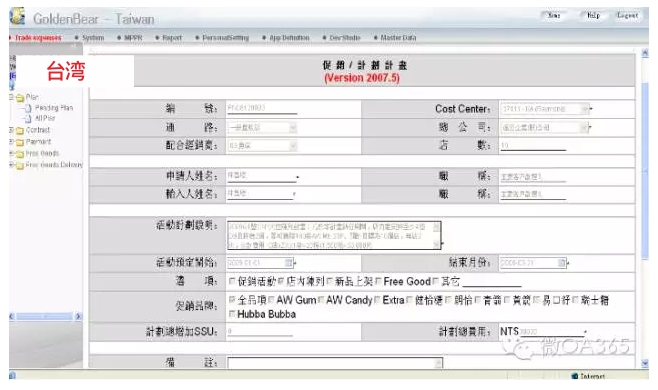The height and width of the screenshot is (390, 658).
Task: Click into the 編號 field
Action: point(262,108)
